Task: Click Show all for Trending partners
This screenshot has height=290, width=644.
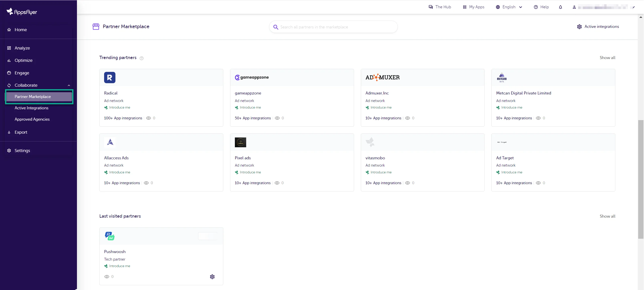Action: click(607, 58)
